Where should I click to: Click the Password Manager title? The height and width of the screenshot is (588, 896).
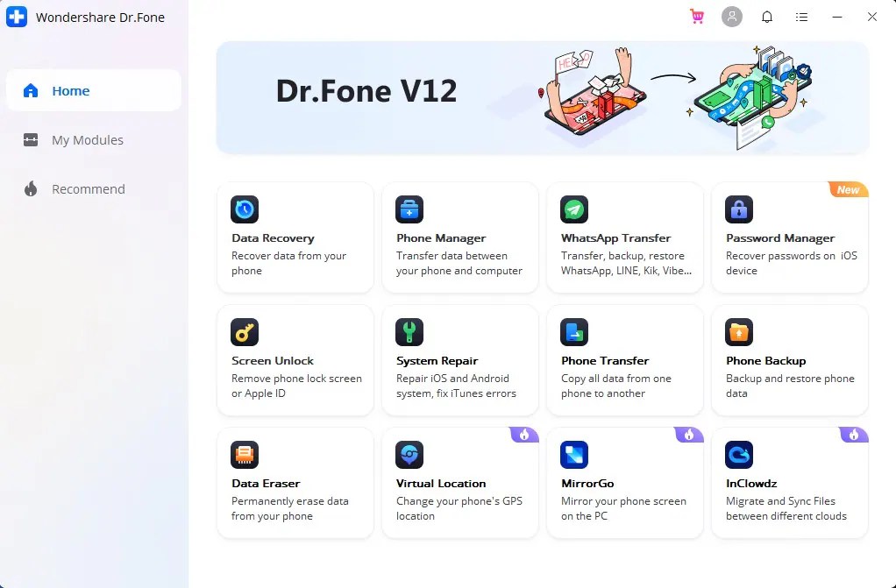780,238
